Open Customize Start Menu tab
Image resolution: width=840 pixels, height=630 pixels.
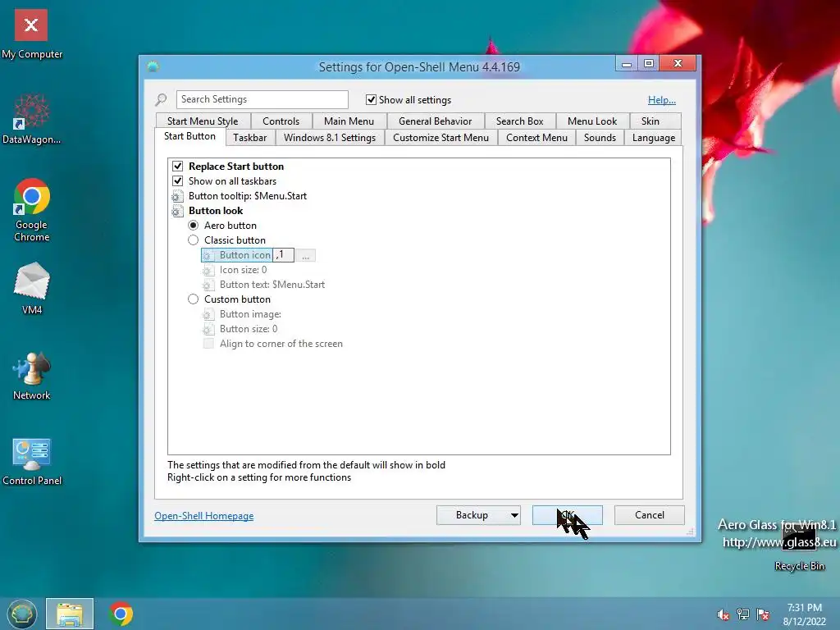click(x=441, y=138)
